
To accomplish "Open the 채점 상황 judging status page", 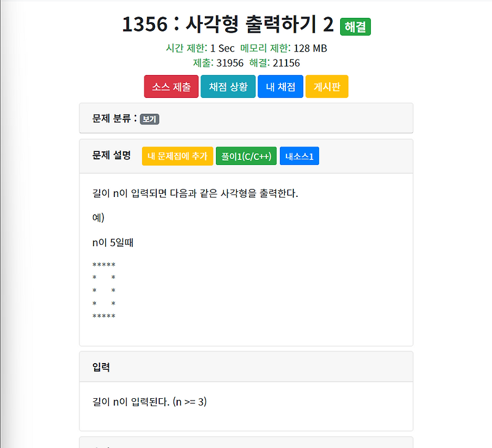I will tap(228, 86).
